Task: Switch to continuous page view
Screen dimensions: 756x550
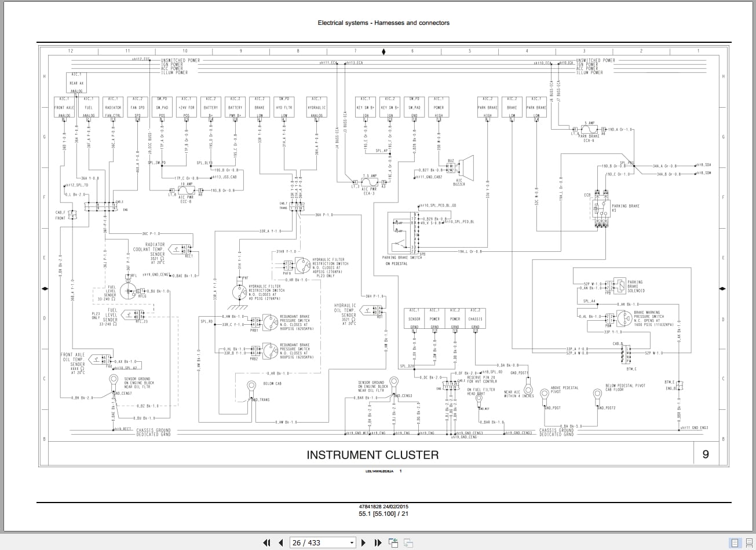Action: point(748,543)
